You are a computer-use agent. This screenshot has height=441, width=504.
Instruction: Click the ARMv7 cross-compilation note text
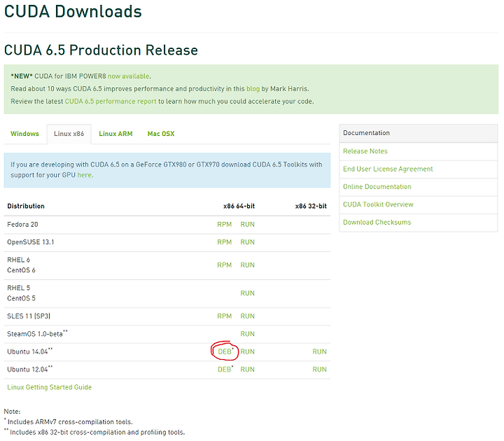click(69, 421)
